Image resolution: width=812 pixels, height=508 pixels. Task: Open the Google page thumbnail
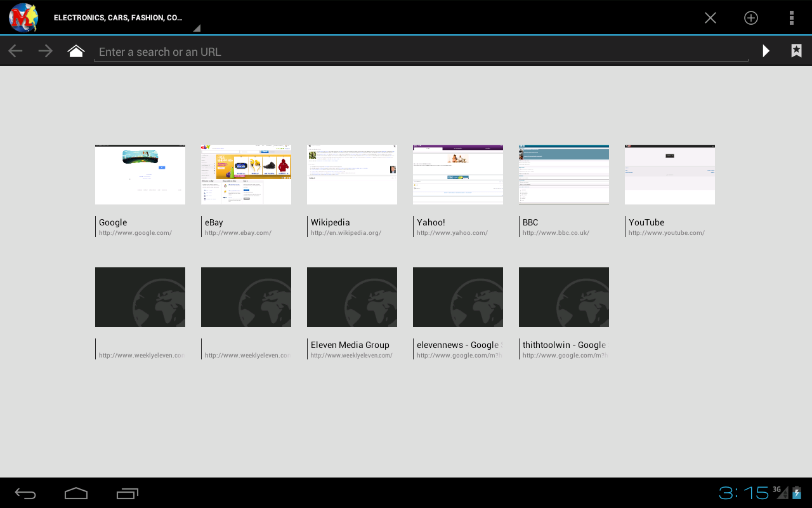140,175
